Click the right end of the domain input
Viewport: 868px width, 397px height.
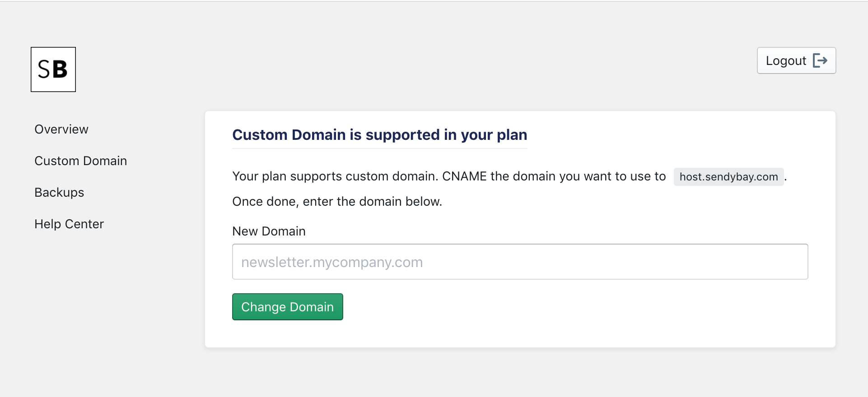pos(795,262)
